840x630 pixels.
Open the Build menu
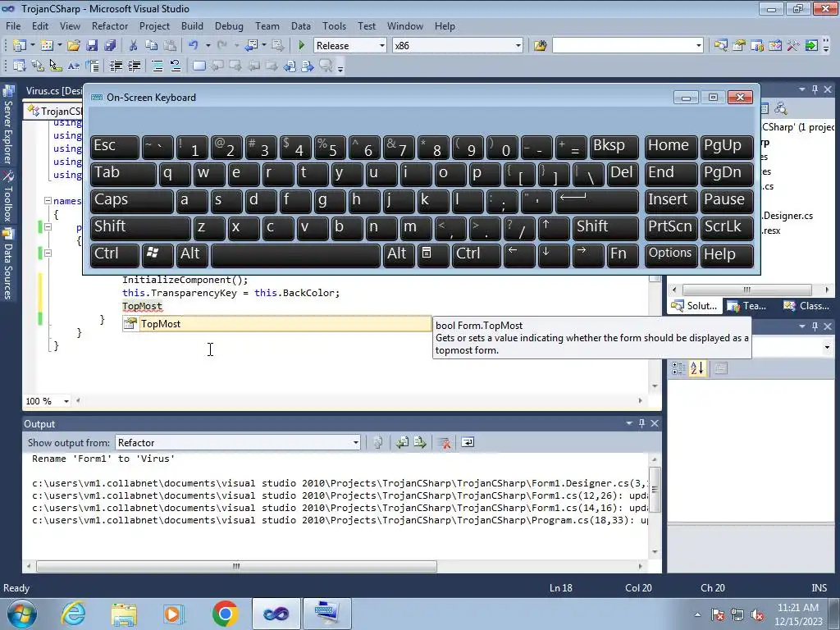click(x=192, y=26)
